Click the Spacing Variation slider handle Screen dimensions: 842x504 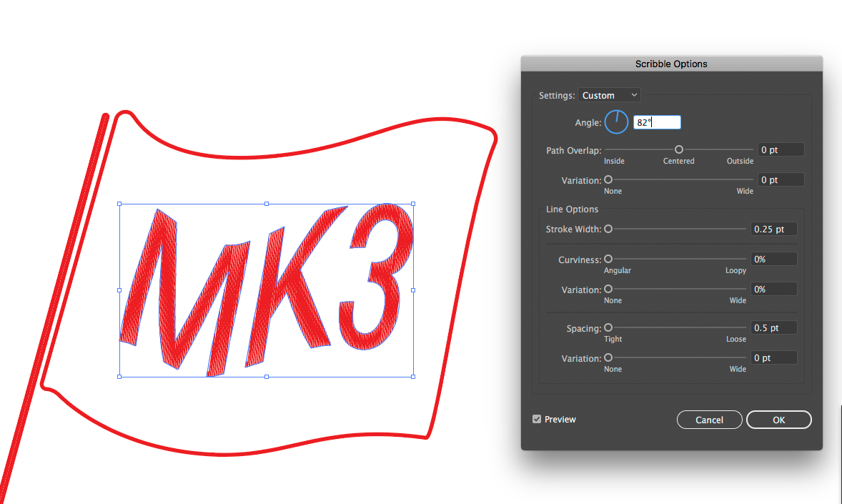[x=608, y=357]
